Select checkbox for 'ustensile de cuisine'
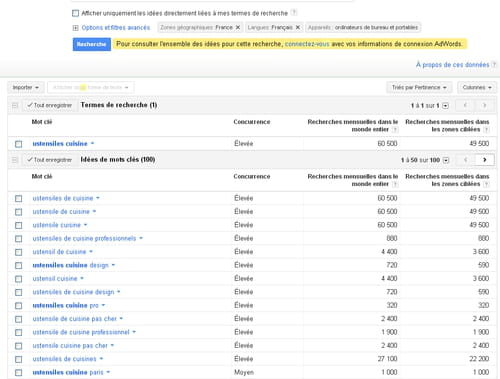500x379 pixels. coord(19,212)
